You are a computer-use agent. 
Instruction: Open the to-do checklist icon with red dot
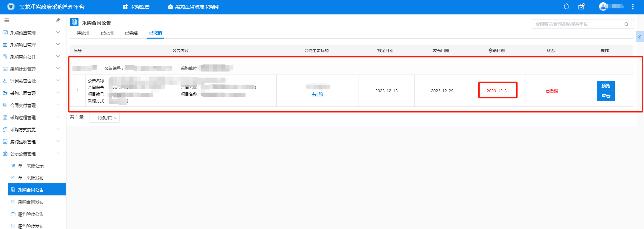pos(582,6)
